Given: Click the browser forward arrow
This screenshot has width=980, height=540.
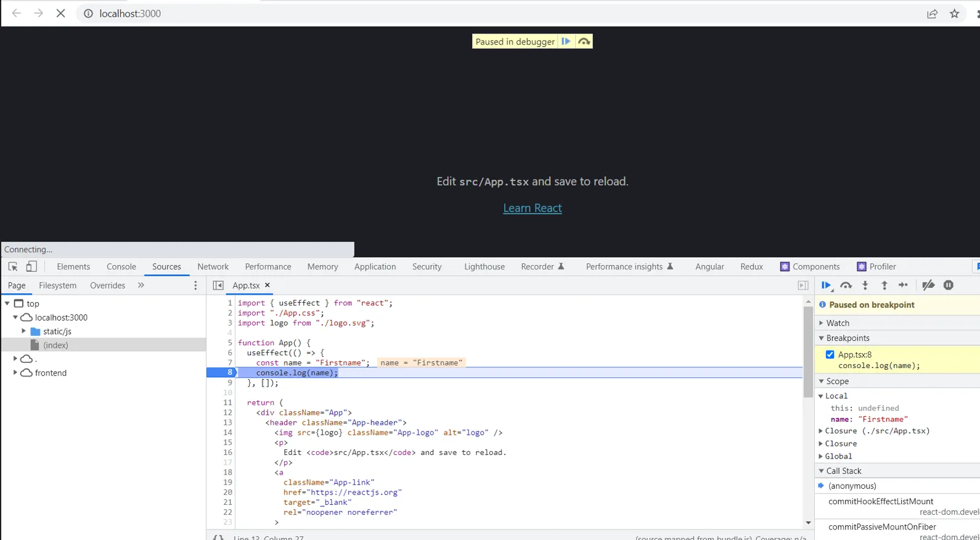Looking at the screenshot, I should 38,13.
